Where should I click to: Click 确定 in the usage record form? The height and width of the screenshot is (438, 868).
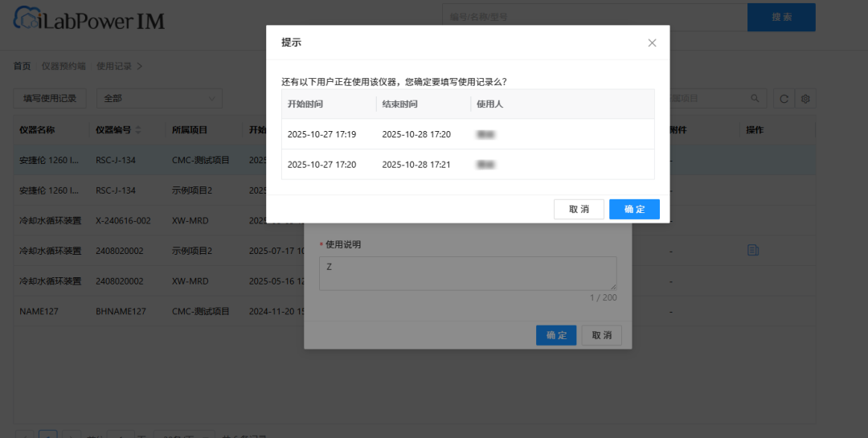(556, 335)
